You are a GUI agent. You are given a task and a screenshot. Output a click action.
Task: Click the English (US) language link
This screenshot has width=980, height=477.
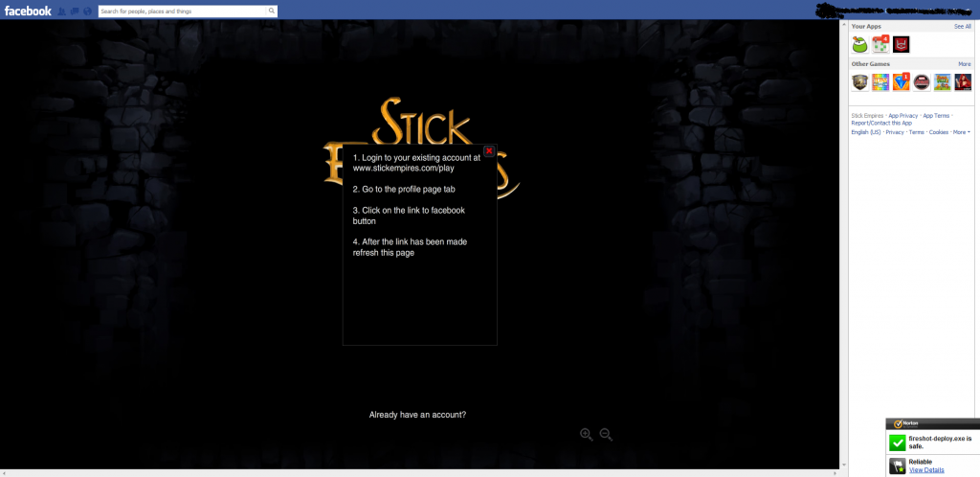click(x=865, y=132)
